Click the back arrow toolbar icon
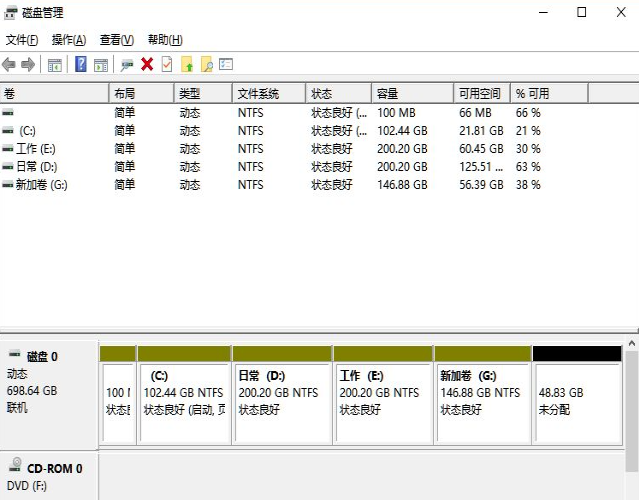Image resolution: width=639 pixels, height=500 pixels. click(x=9, y=65)
